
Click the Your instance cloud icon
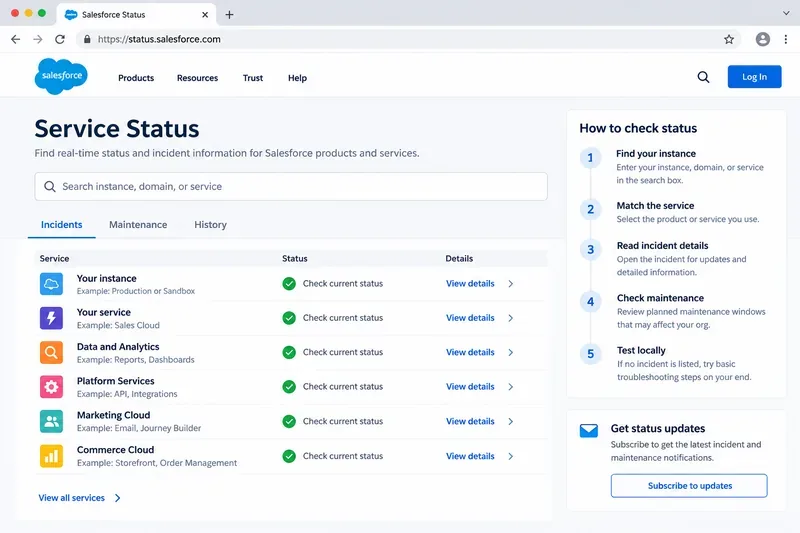coord(52,284)
